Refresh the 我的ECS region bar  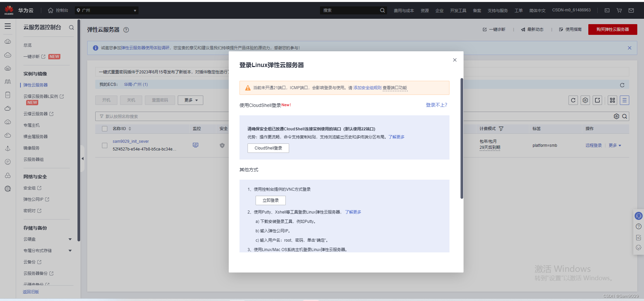point(622,85)
